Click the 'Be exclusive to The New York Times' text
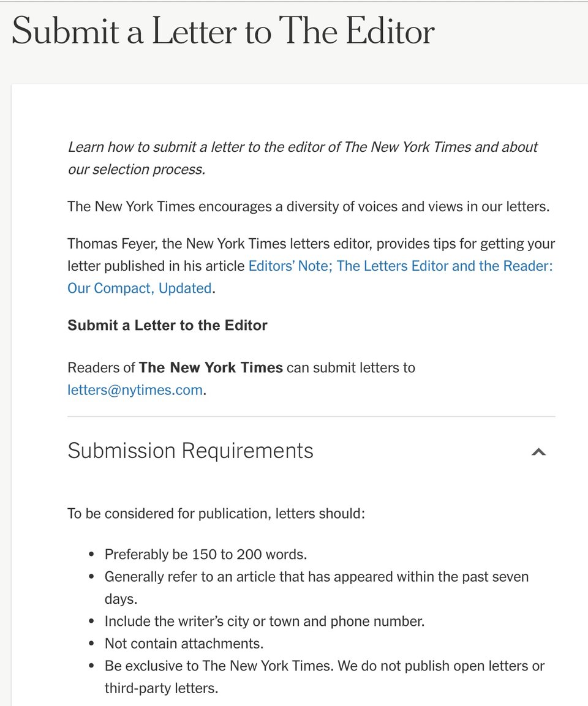The width and height of the screenshot is (588, 706). pos(324,666)
